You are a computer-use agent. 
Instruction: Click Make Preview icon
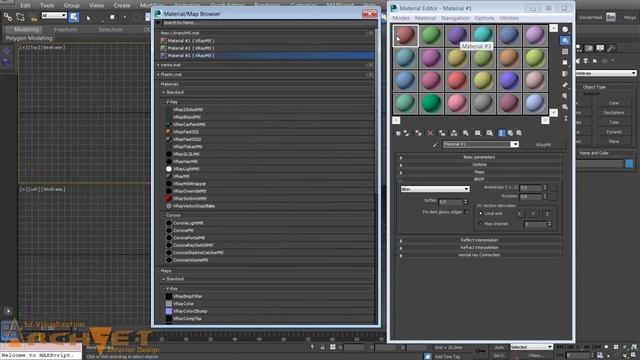(x=565, y=85)
